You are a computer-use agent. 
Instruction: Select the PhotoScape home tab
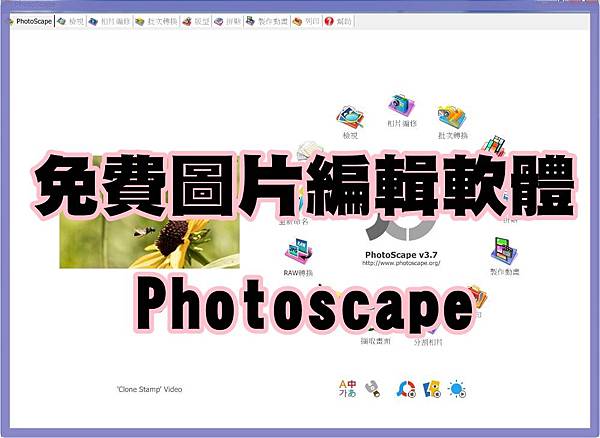(30, 21)
